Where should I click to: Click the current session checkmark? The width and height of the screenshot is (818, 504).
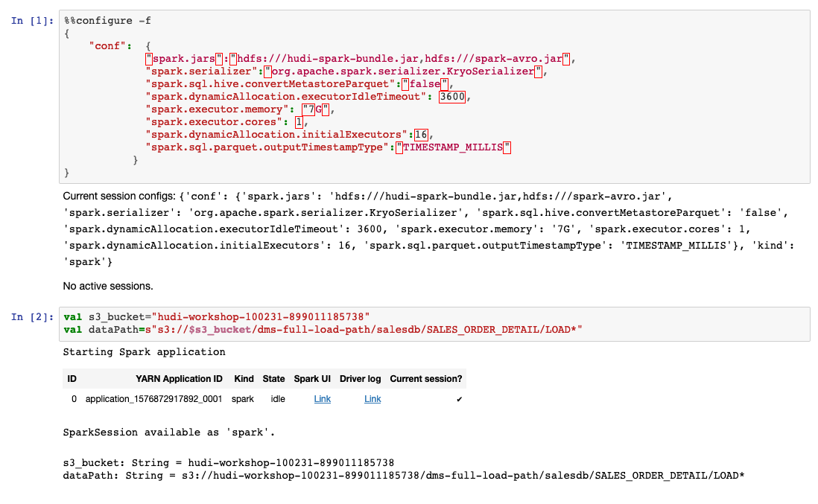(459, 400)
